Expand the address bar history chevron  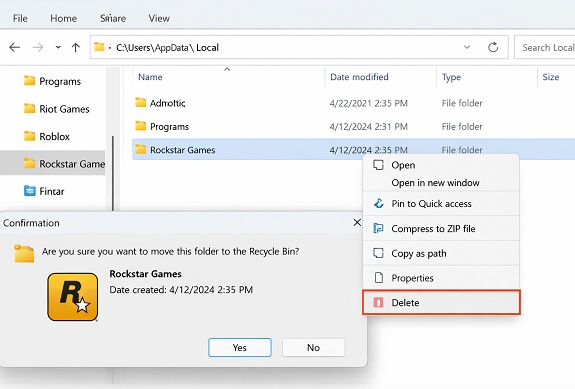tap(467, 47)
